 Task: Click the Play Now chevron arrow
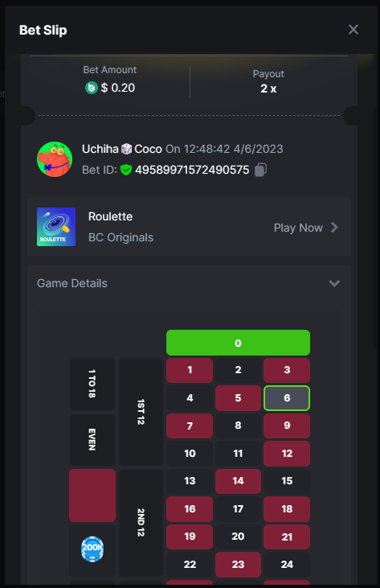click(334, 228)
